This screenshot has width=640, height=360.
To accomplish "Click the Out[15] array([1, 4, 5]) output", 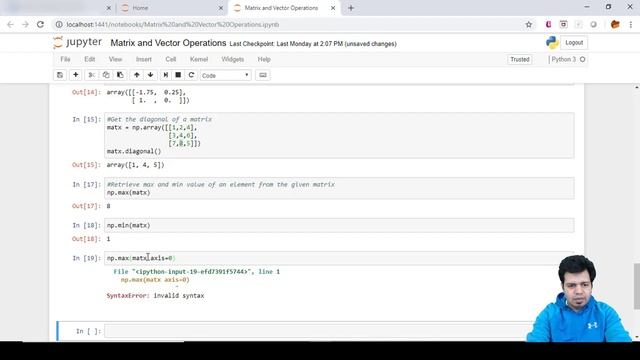I will [136, 165].
